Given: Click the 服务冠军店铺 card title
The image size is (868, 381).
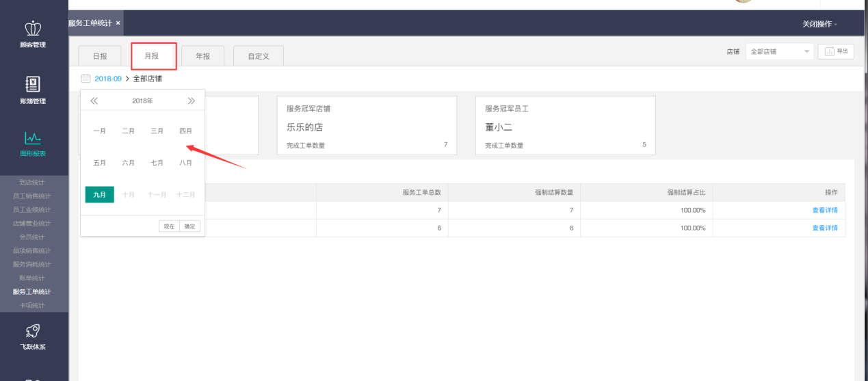Looking at the screenshot, I should click(308, 108).
